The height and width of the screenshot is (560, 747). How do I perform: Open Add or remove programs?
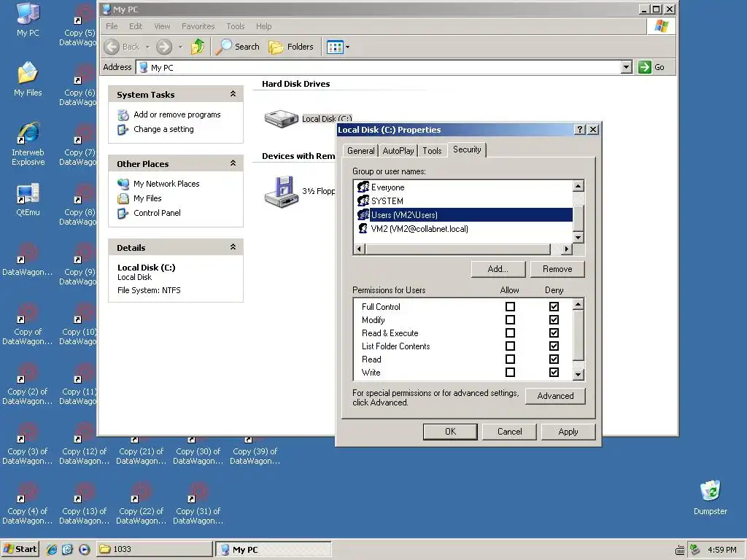[x=177, y=114]
